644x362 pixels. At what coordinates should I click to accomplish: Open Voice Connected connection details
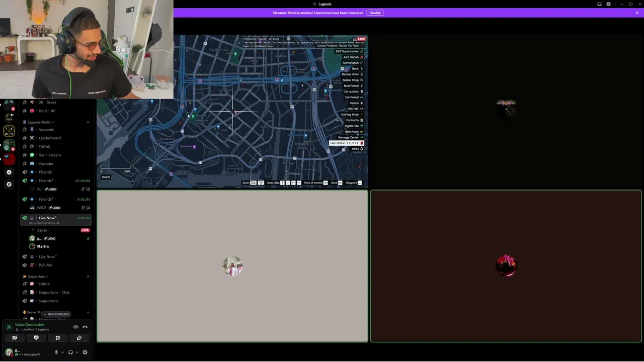pyautogui.click(x=30, y=325)
